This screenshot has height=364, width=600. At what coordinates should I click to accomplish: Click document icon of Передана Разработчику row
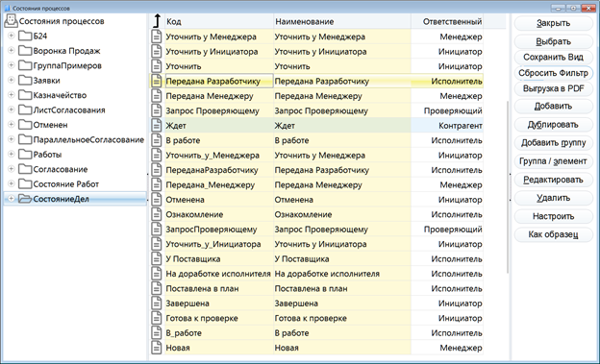tap(156, 81)
